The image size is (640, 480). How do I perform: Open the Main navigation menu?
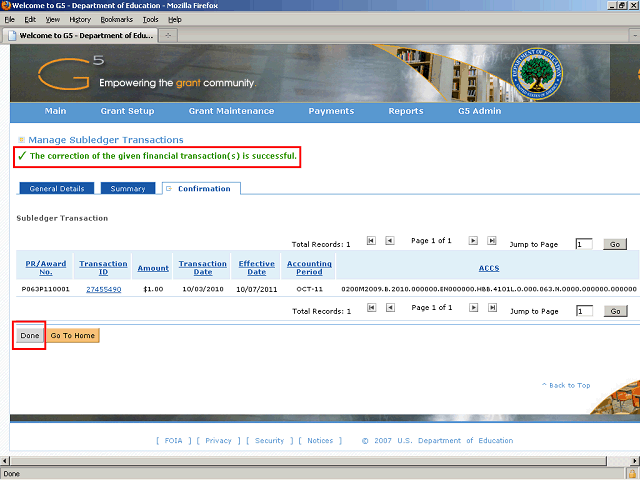point(56,111)
